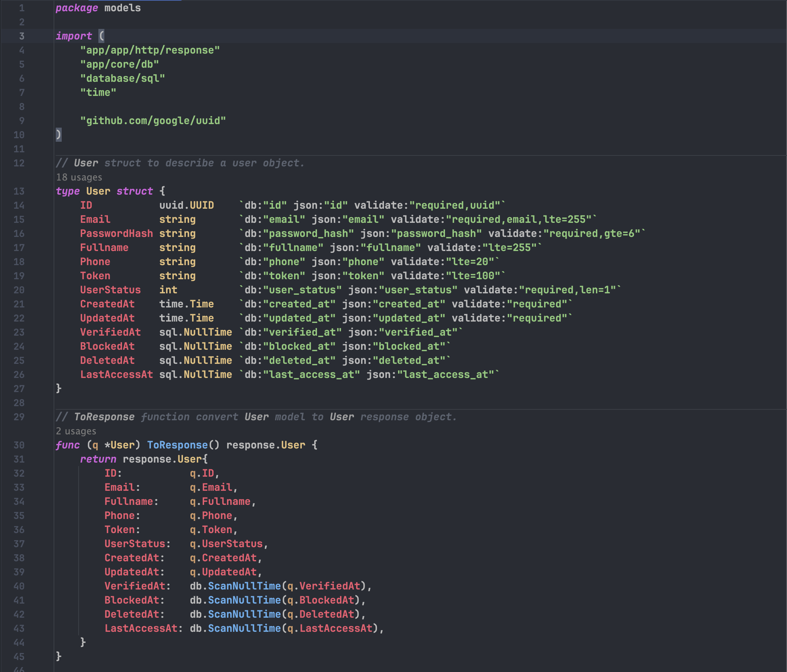Click 'ScanNullTime' on the BlockedAt line
The width and height of the screenshot is (787, 672).
point(245,600)
